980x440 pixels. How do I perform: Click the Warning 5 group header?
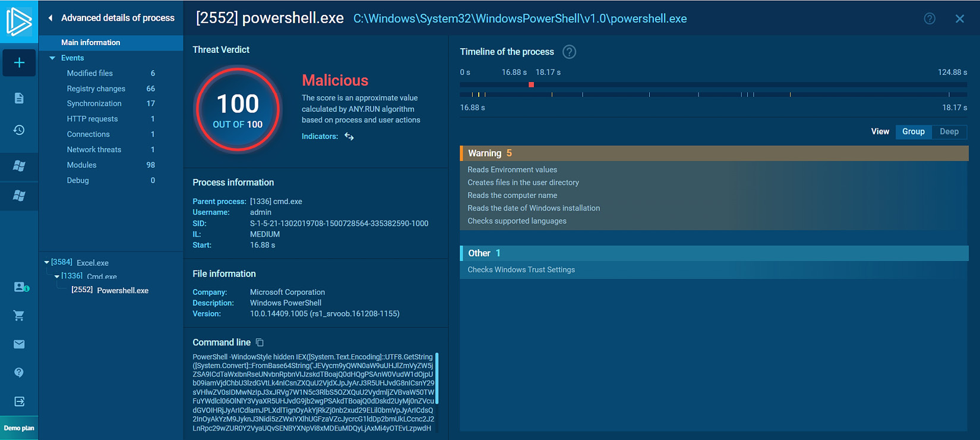pyautogui.click(x=715, y=153)
